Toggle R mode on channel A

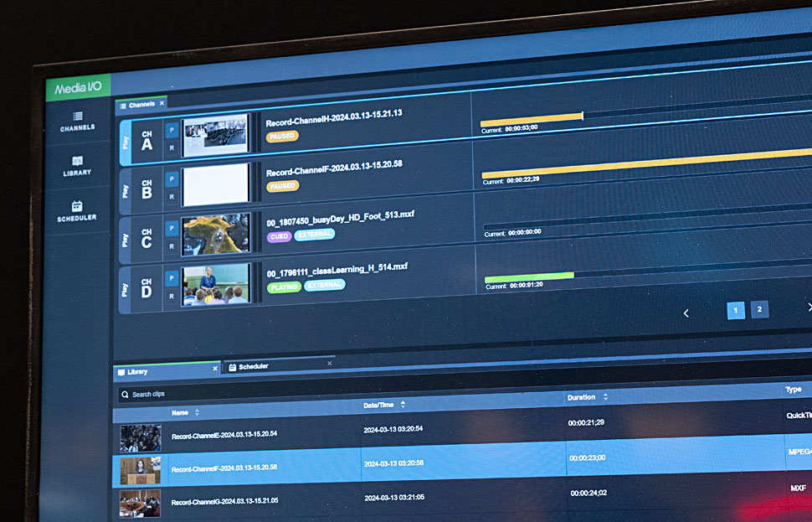point(172,148)
